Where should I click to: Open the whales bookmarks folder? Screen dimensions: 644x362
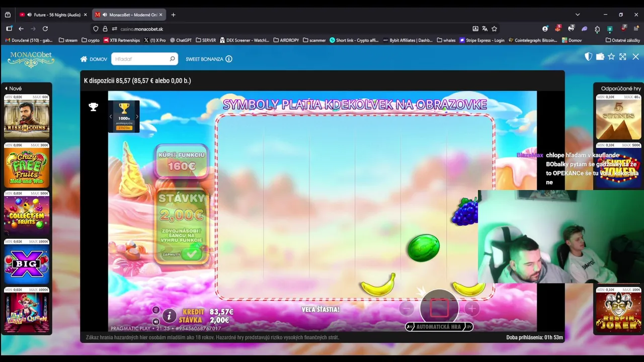(x=446, y=40)
